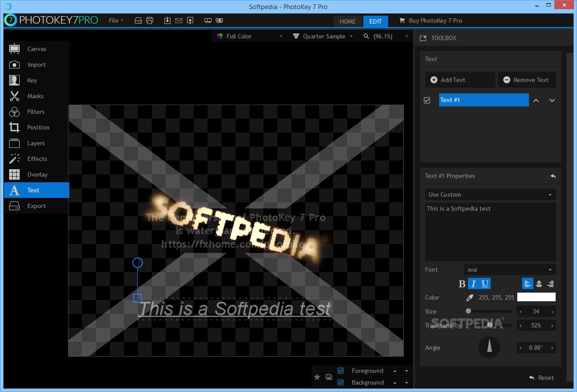Select the Key tool in the sidebar

[37, 80]
